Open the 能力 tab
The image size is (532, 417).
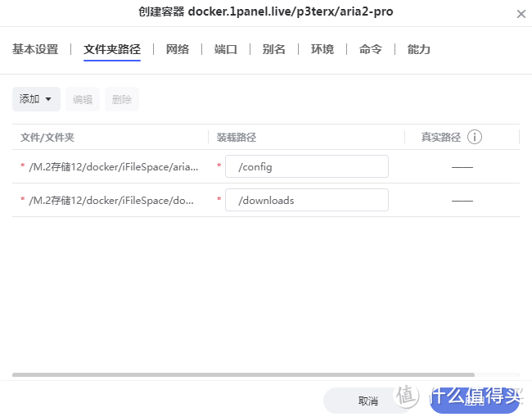tap(419, 49)
